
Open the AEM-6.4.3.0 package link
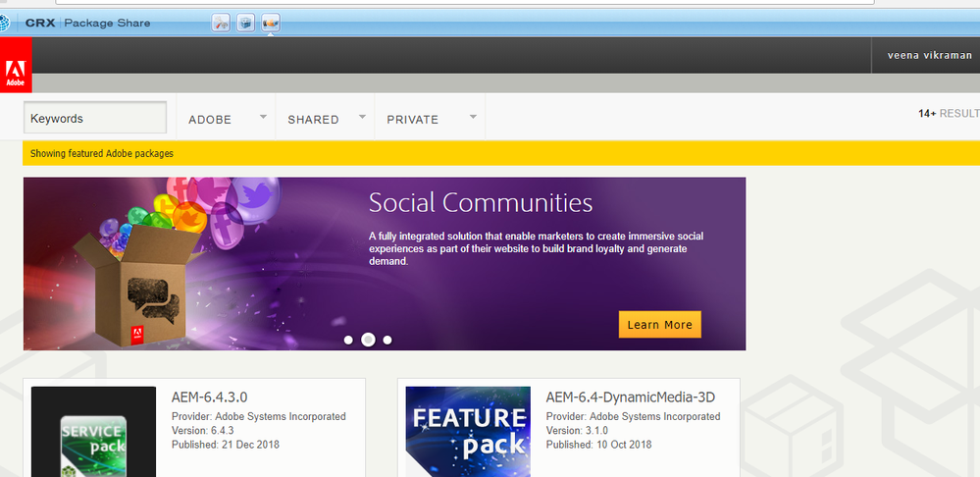(x=209, y=397)
